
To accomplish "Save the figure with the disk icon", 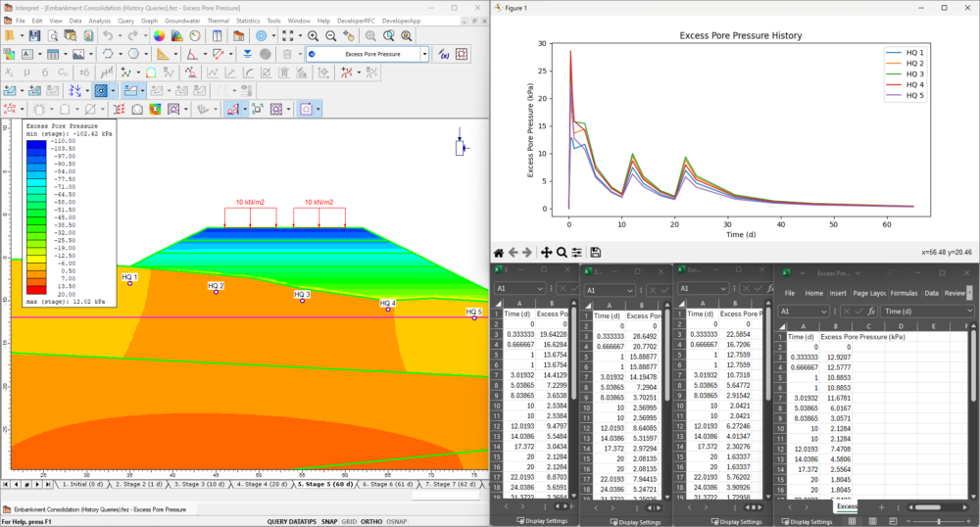I will 595,252.
